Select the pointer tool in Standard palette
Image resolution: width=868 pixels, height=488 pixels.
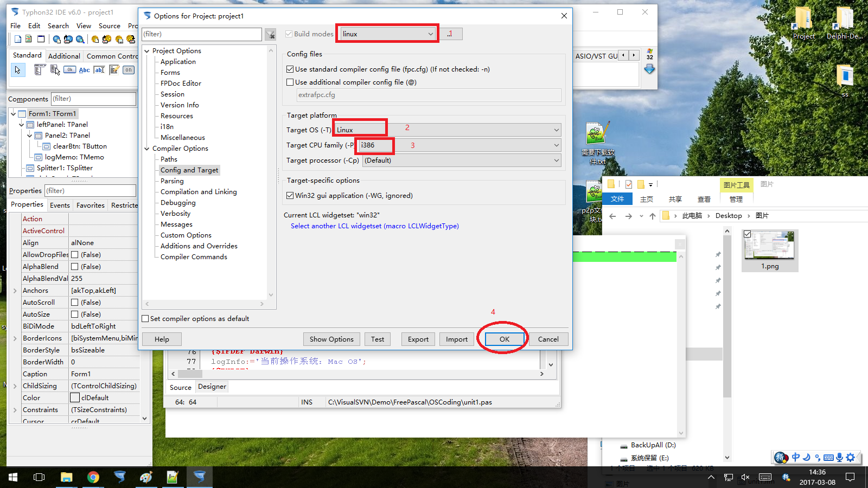click(x=18, y=69)
